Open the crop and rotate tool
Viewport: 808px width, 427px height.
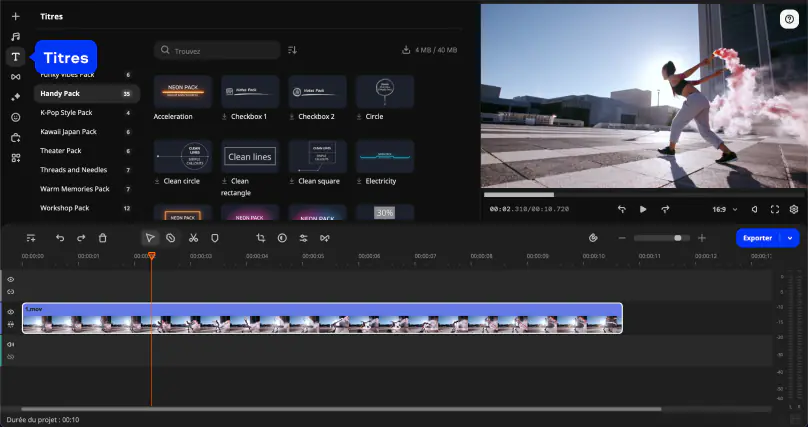pyautogui.click(x=261, y=238)
